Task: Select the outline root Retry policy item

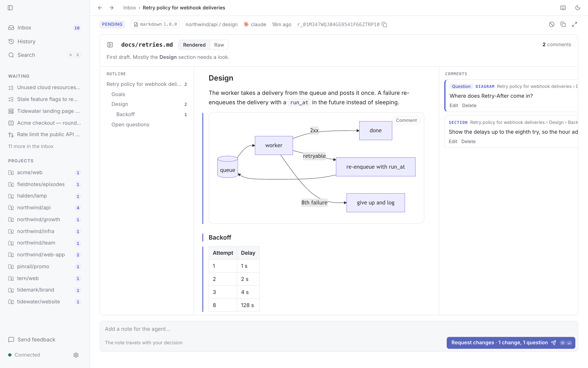Action: pyautogui.click(x=147, y=84)
